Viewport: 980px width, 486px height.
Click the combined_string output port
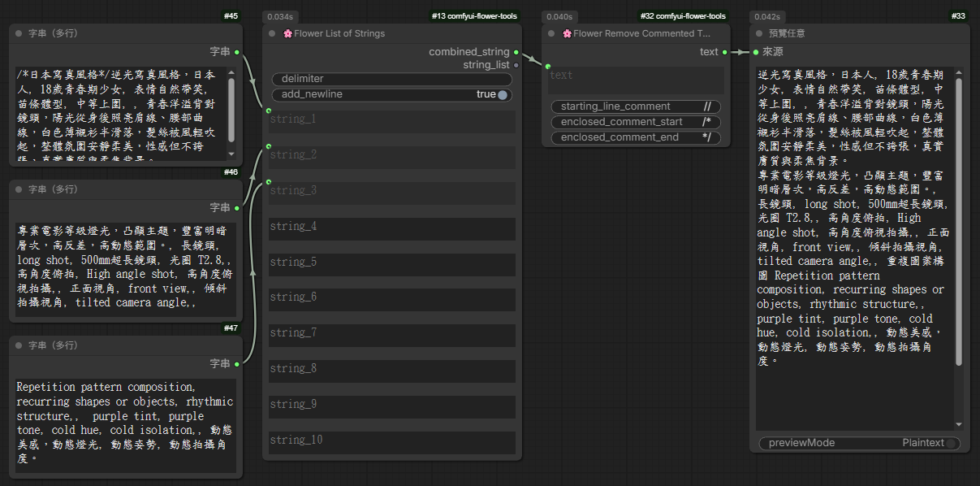(516, 52)
